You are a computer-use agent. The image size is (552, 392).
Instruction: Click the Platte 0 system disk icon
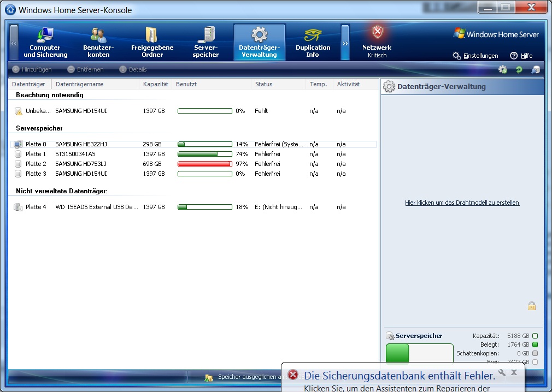pos(18,144)
